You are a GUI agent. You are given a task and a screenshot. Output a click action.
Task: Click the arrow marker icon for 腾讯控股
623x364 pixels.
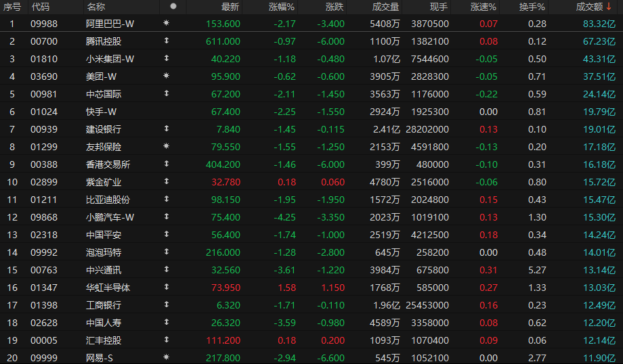click(167, 41)
